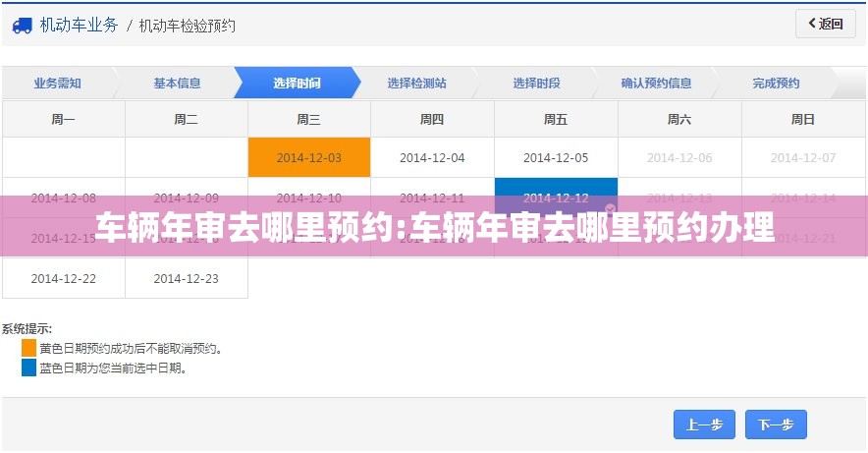Click the 系统提示 label
The image size is (868, 453).
[27, 329]
